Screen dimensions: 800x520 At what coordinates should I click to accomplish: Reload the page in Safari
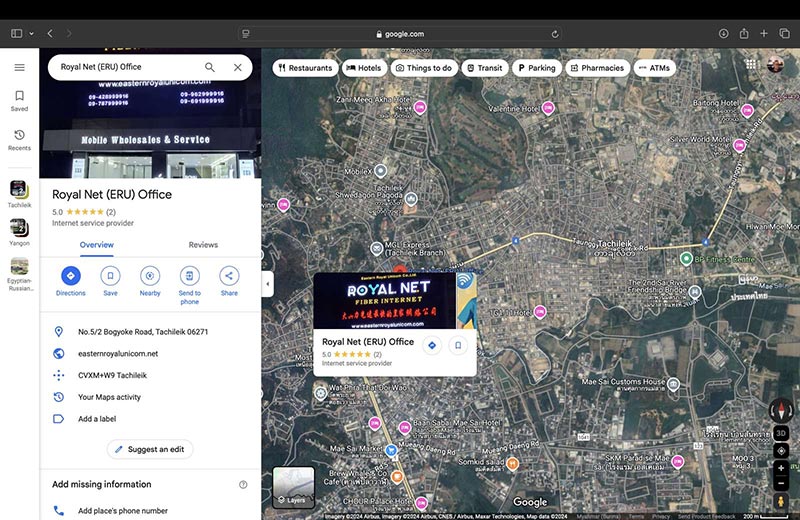(555, 34)
